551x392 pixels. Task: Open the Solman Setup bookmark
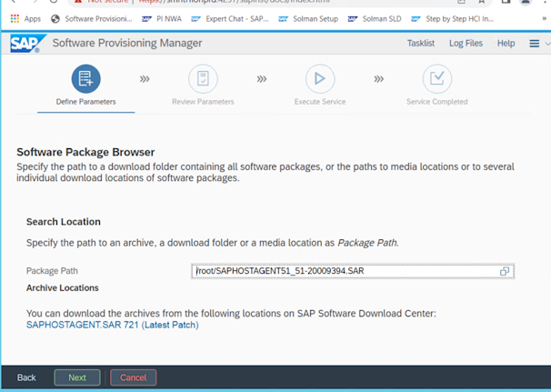pyautogui.click(x=308, y=18)
